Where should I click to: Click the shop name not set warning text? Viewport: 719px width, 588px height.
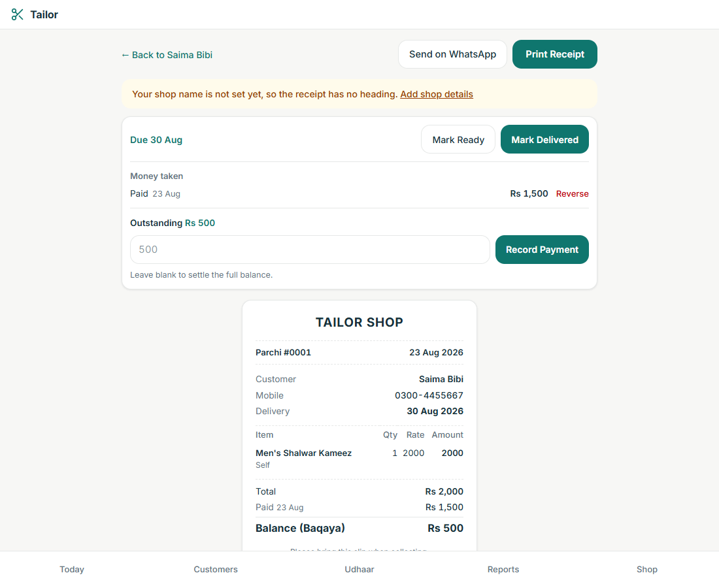[x=265, y=94]
